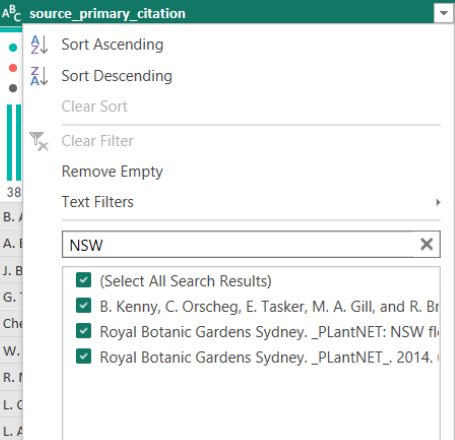Uncheck the PLantNET_. 2014 checkbox

click(83, 356)
